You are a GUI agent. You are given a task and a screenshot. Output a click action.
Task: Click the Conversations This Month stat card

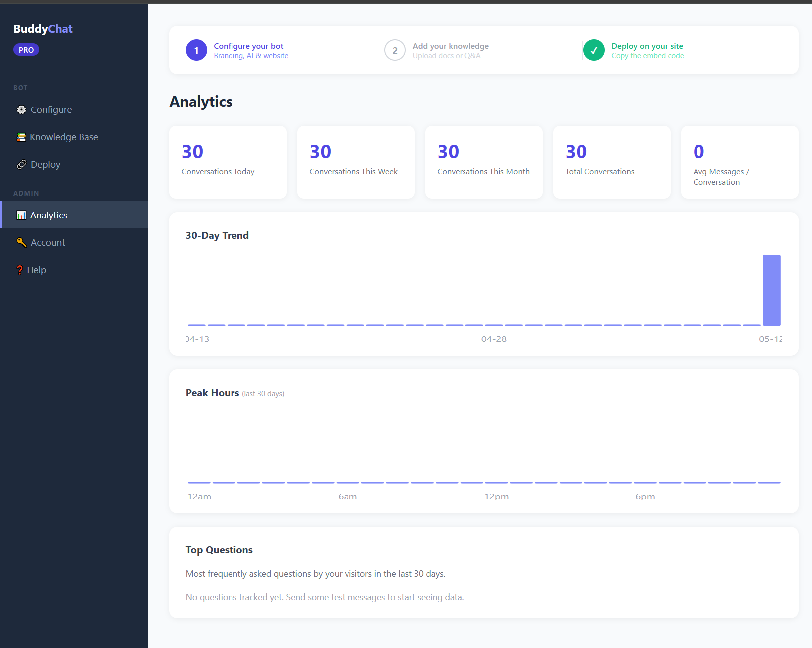coord(484,162)
